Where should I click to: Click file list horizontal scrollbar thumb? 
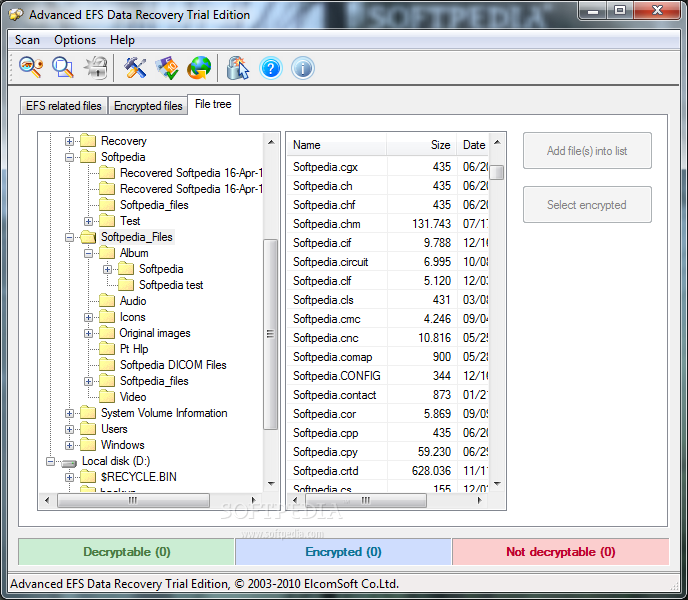pyautogui.click(x=366, y=500)
